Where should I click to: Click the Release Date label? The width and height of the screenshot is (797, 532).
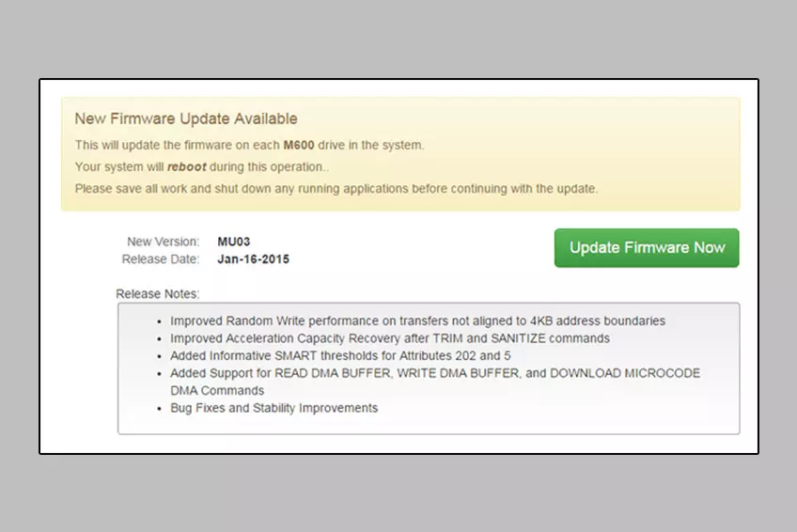[161, 259]
